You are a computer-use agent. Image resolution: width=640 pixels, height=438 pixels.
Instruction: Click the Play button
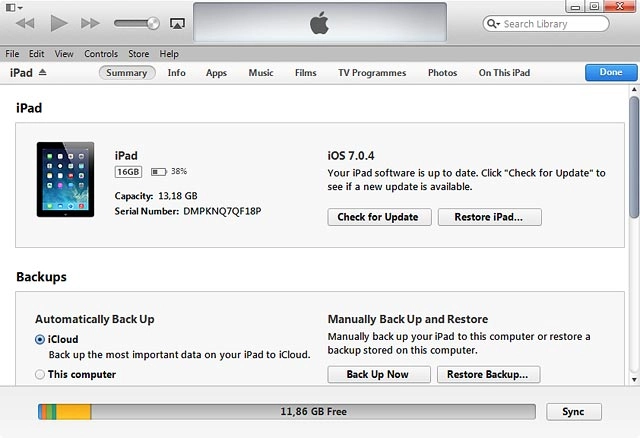pos(58,22)
